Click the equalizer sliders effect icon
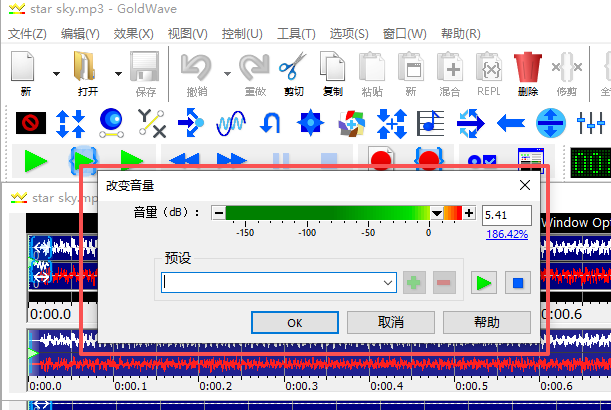 coord(591,123)
